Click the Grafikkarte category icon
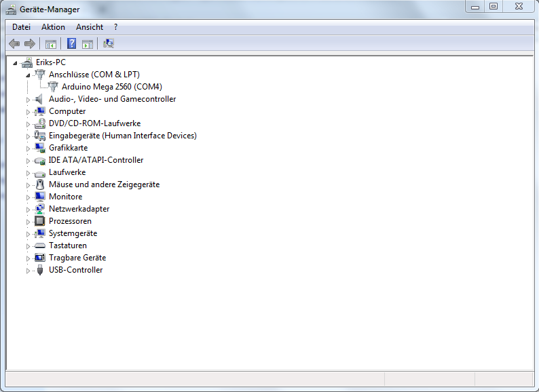Screen dimensions: 539x392 [39, 148]
